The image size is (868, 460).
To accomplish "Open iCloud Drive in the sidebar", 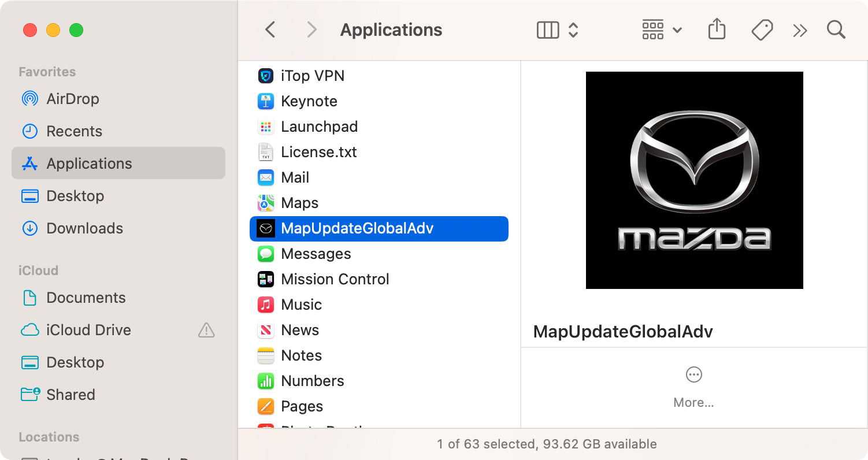I will click(x=118, y=330).
